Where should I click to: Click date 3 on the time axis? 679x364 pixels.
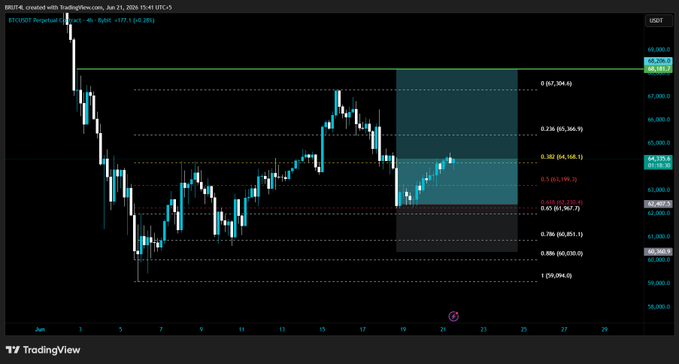80,329
